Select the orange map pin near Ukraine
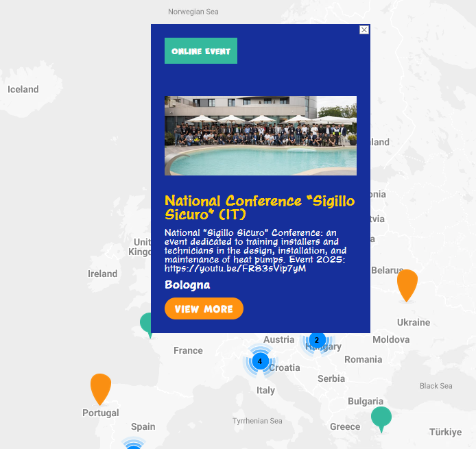476x449 pixels. click(x=407, y=285)
